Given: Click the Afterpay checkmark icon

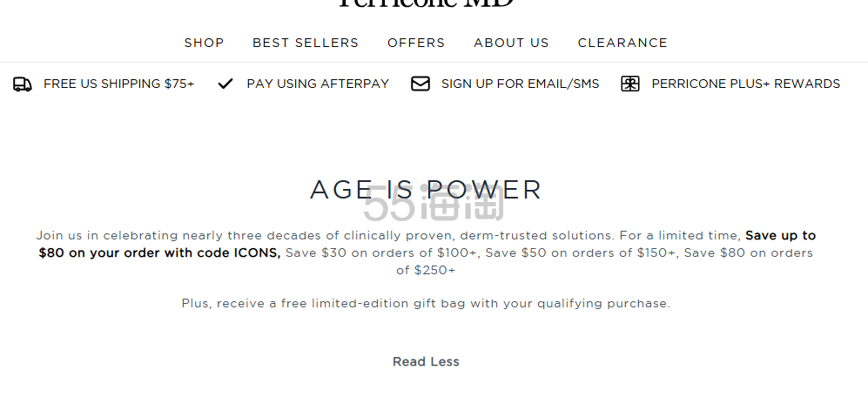Looking at the screenshot, I should [225, 84].
